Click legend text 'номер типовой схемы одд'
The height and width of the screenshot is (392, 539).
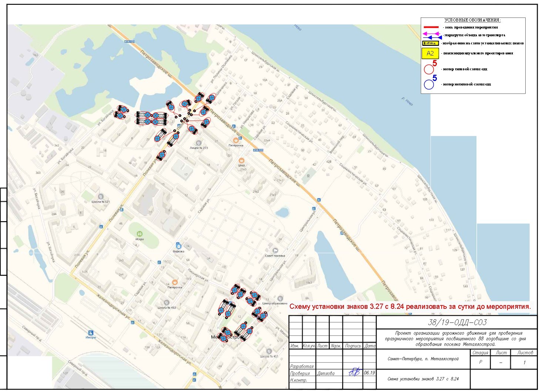[x=464, y=69]
